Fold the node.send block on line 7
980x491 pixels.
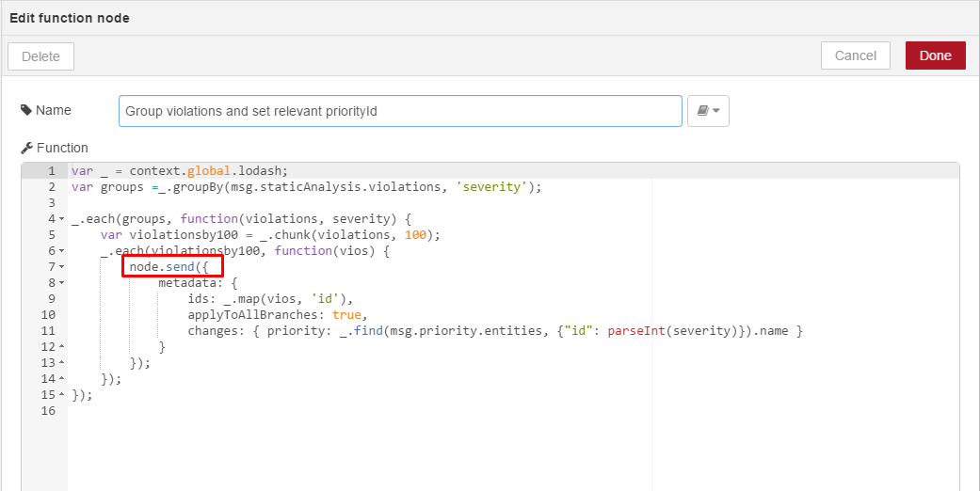pyautogui.click(x=61, y=267)
